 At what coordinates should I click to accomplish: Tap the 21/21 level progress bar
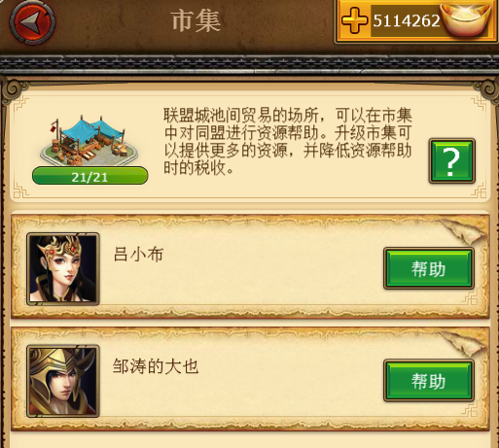click(x=90, y=176)
